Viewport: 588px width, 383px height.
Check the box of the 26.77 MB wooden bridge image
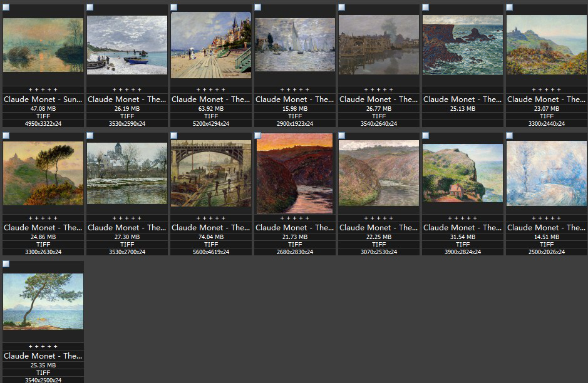click(342, 7)
